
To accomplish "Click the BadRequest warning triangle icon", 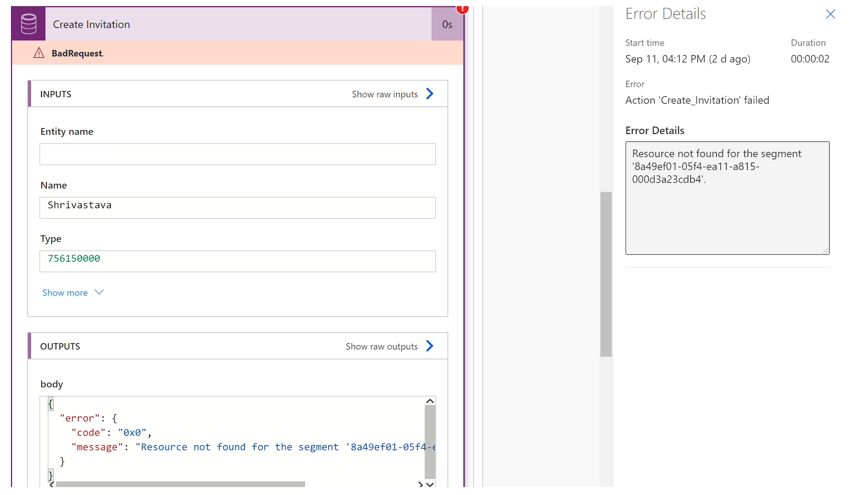I will (39, 53).
